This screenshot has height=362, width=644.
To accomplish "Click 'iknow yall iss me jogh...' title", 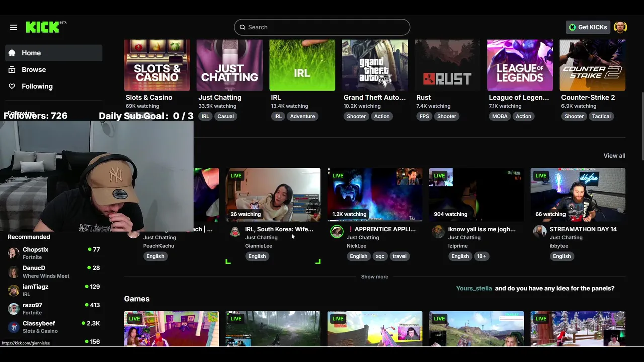I will tap(482, 229).
